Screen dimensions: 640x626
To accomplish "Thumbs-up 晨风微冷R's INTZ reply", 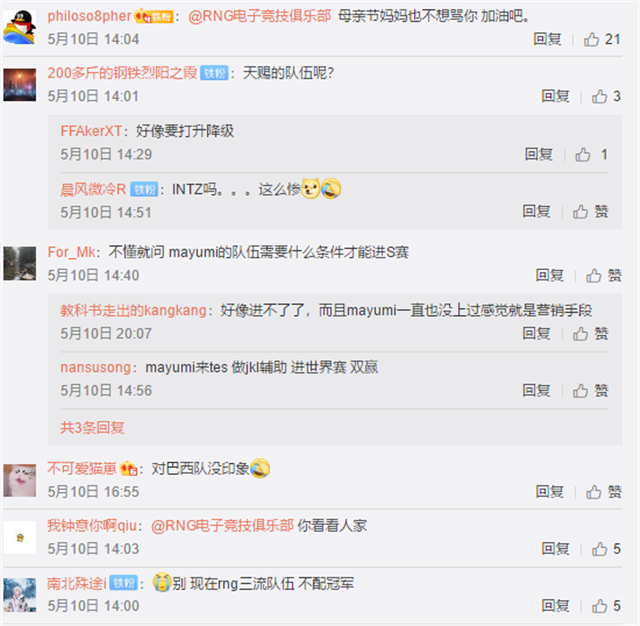I will (x=591, y=212).
